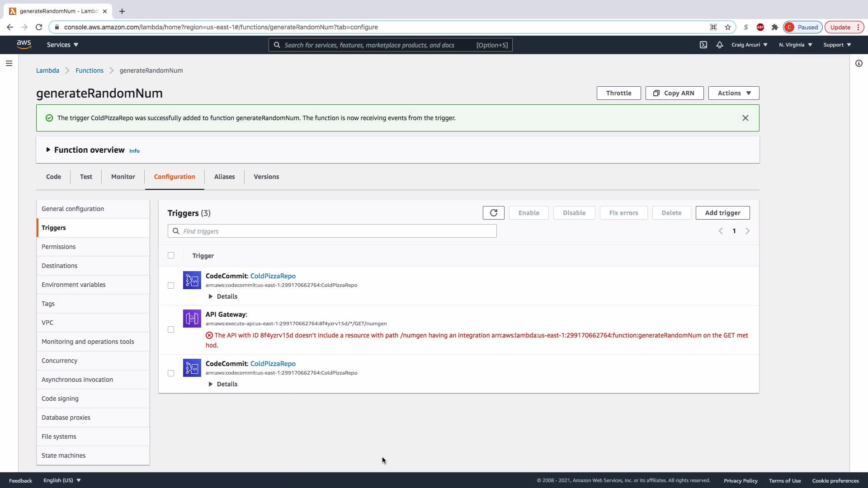Check the select-all triggers header checkbox
Viewport: 868px width, 488px height.
tap(171, 255)
